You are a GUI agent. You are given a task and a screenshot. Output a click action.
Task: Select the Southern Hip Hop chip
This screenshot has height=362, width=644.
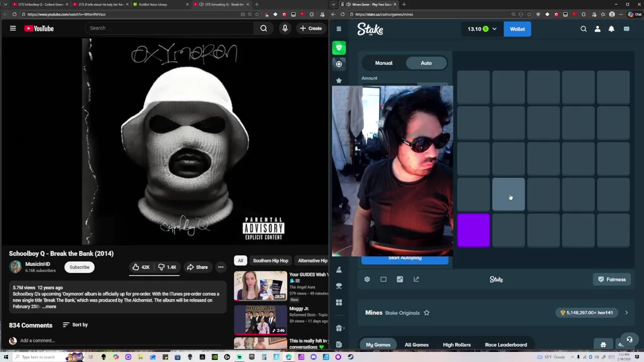click(270, 260)
